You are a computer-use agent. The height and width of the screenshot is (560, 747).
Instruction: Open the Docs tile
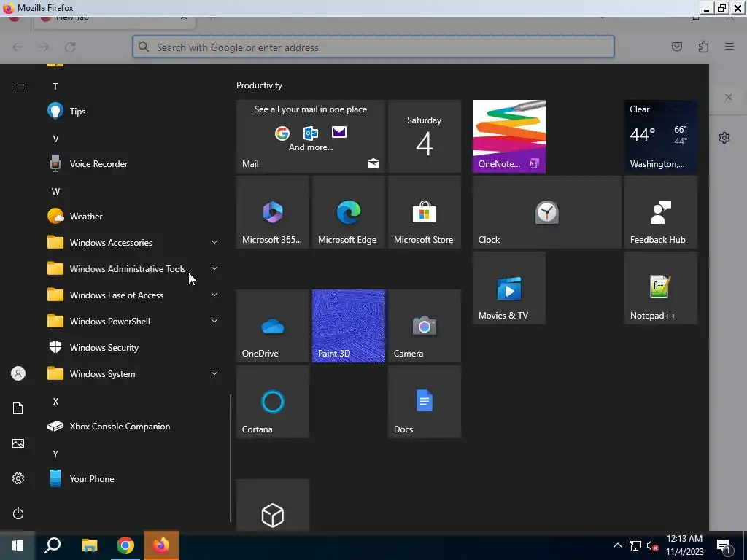(425, 402)
